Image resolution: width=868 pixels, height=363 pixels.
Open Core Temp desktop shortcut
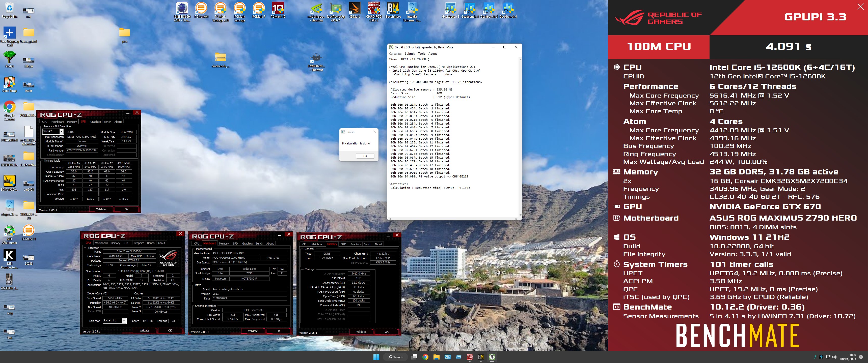[9, 84]
